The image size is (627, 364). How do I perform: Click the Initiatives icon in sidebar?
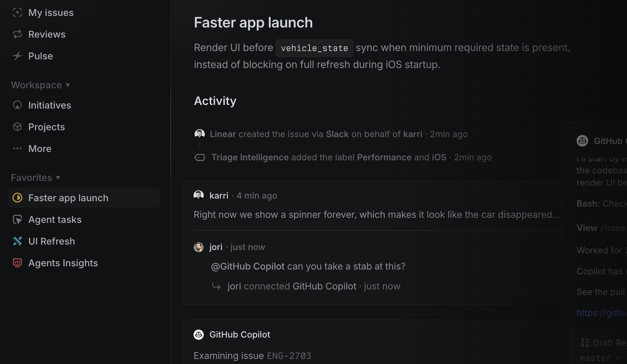click(17, 105)
